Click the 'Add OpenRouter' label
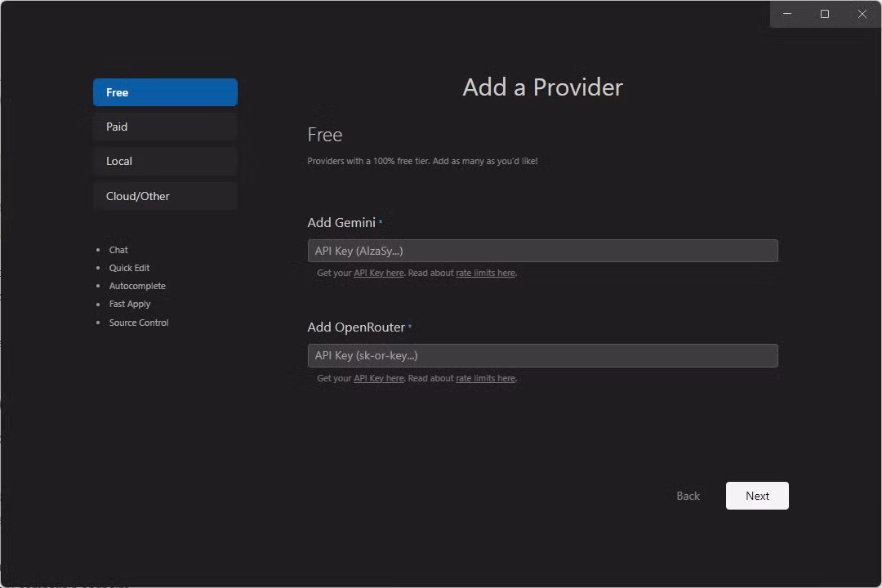Screen dimensions: 882x588 (x=356, y=327)
